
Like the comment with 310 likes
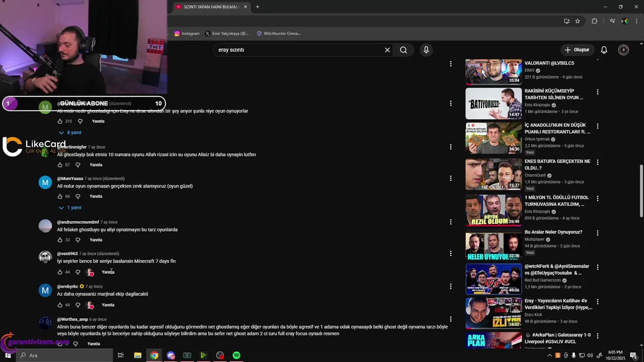(x=60, y=121)
